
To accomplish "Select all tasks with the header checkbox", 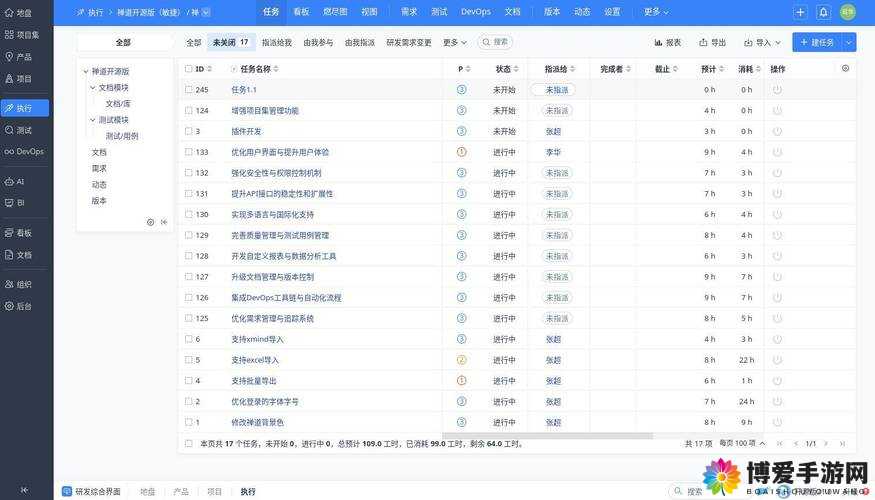I will (189, 69).
